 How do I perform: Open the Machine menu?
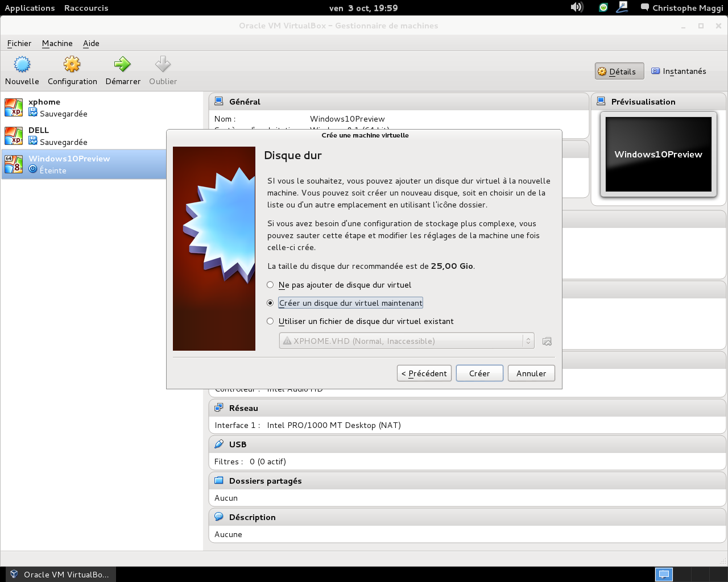tap(57, 43)
